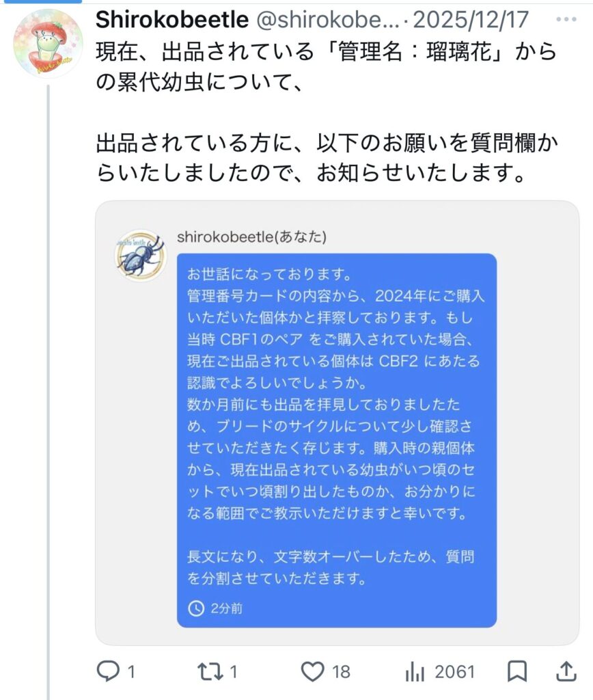The width and height of the screenshot is (593, 700).
Task: Click the repost count number 1
Action: 233,672
